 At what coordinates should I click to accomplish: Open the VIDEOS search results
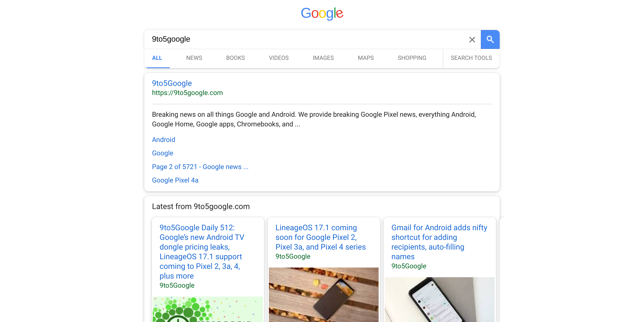tap(279, 58)
